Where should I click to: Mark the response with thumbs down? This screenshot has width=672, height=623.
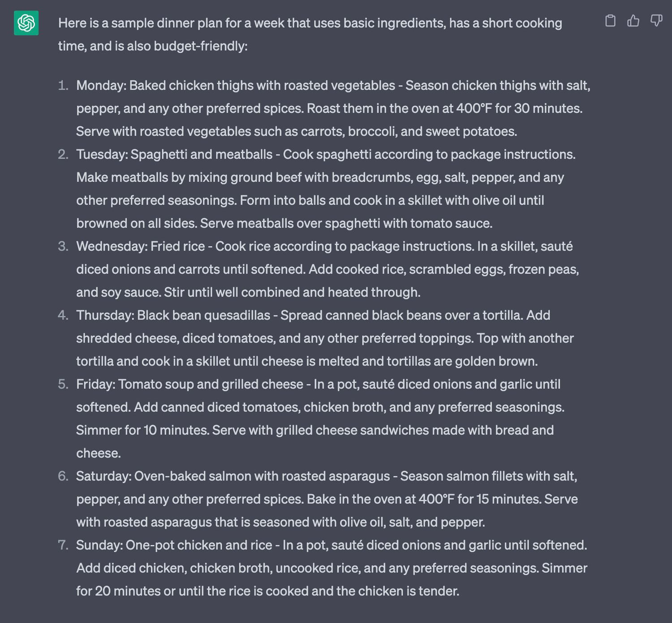pos(656,21)
